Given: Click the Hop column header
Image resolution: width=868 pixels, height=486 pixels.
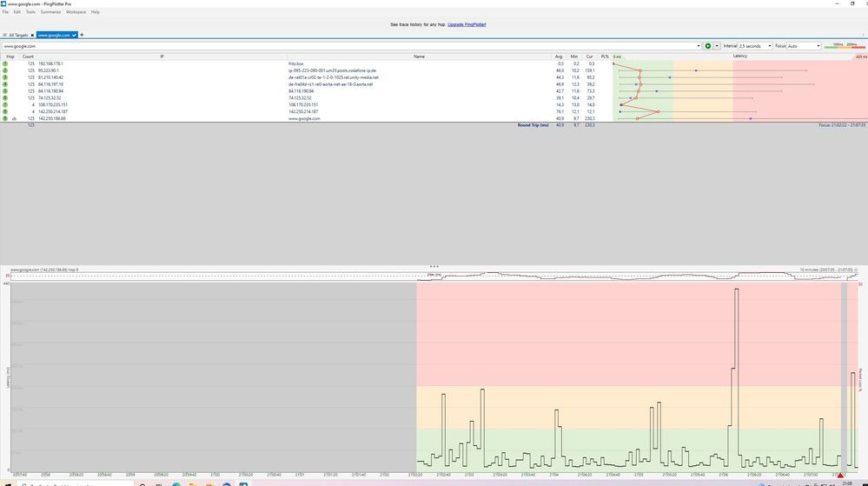Looking at the screenshot, I should (10, 57).
